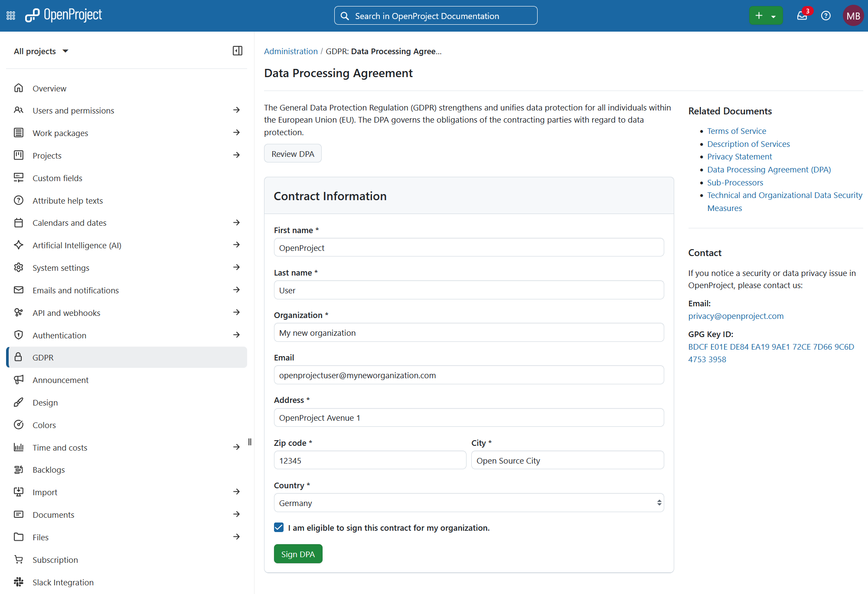Navigate to Administration via breadcrumb
Screen dimensions: 868x594
point(290,51)
